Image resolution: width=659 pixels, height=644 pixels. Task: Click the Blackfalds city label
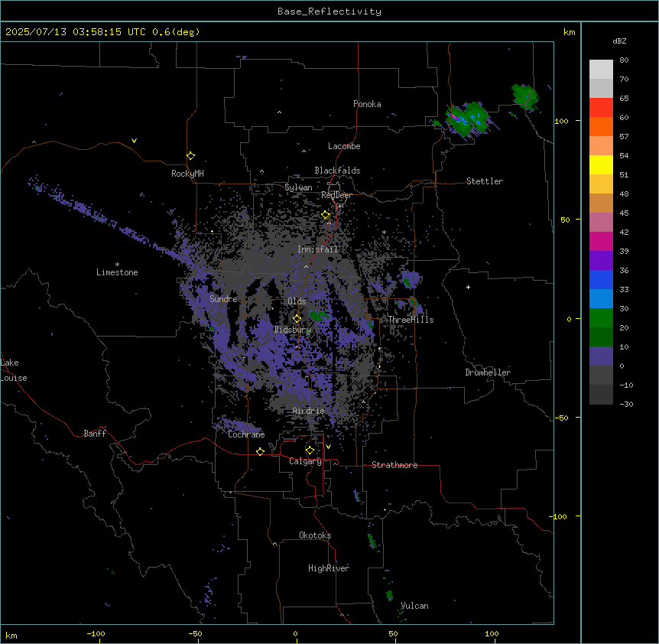(x=337, y=171)
